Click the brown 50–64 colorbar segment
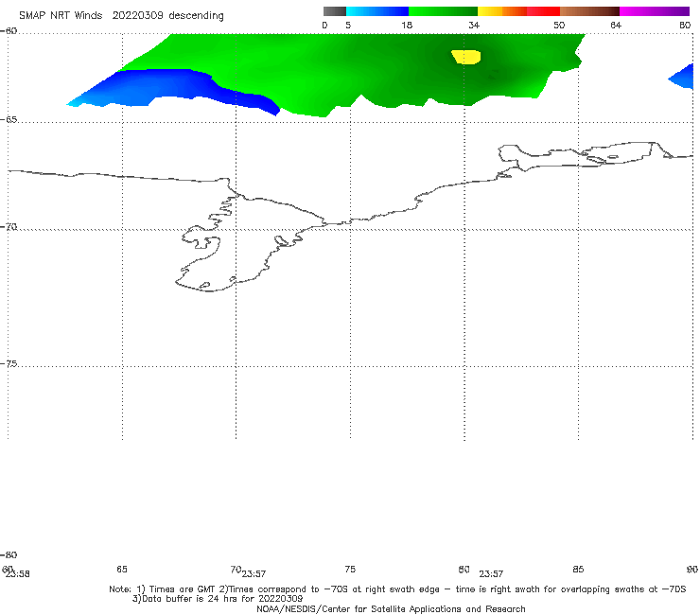This screenshot has height=615, width=700. pyautogui.click(x=589, y=11)
